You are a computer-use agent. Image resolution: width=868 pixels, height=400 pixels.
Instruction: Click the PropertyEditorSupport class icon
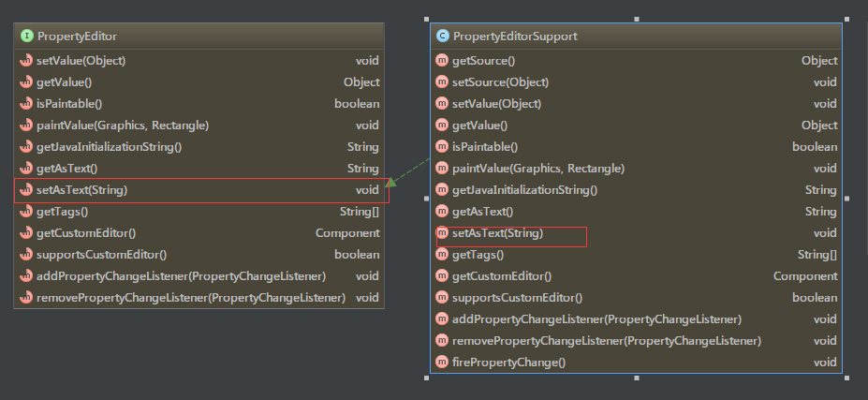coord(442,37)
